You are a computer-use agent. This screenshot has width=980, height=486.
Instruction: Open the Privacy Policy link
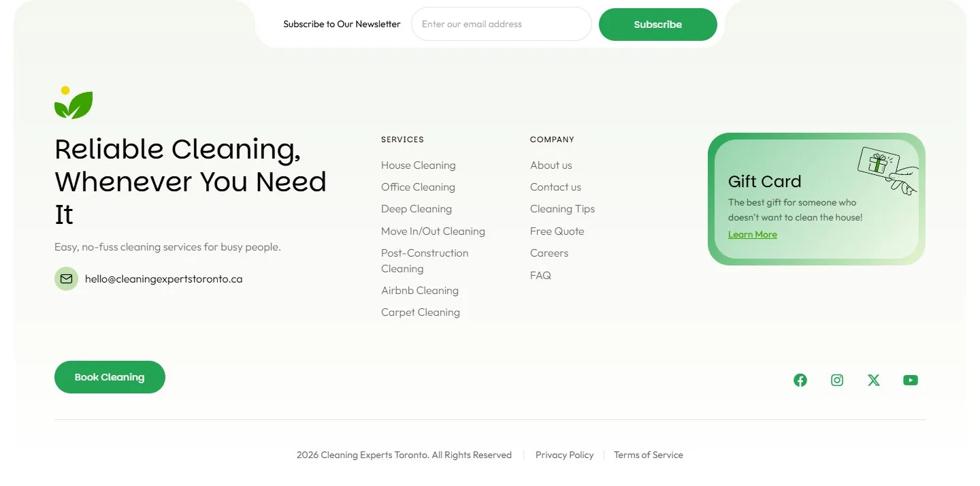click(564, 455)
